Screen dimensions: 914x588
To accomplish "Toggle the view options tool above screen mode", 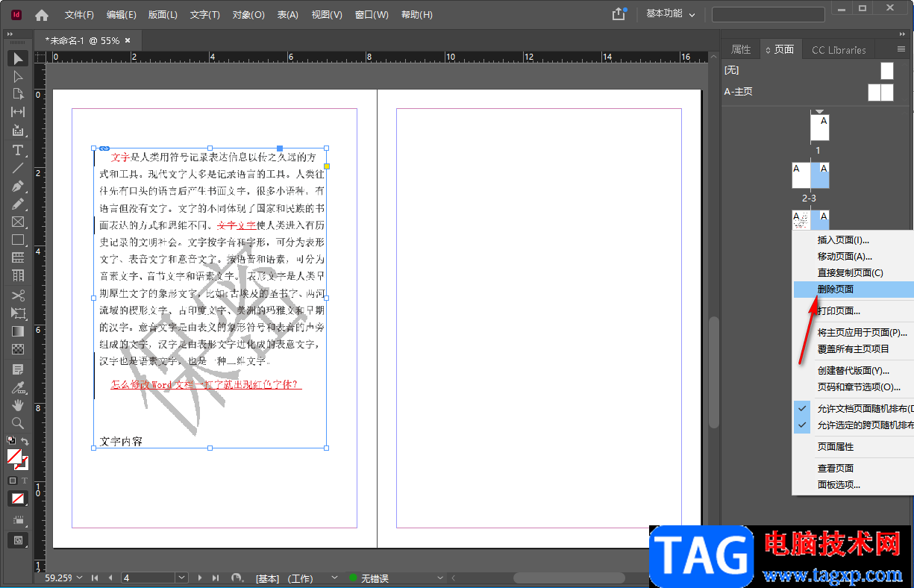I will (x=18, y=520).
